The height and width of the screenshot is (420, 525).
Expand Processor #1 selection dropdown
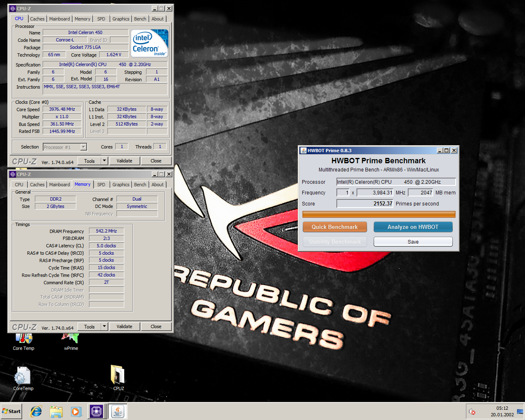[x=83, y=147]
